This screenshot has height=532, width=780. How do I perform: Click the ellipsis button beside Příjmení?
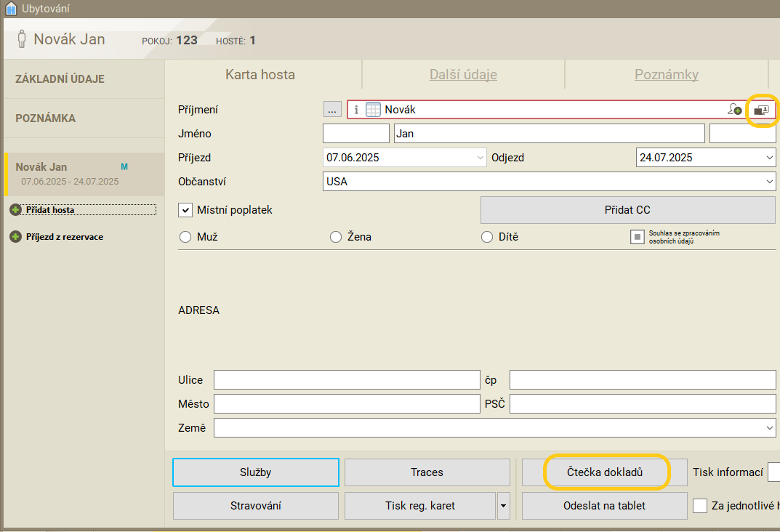pos(331,110)
